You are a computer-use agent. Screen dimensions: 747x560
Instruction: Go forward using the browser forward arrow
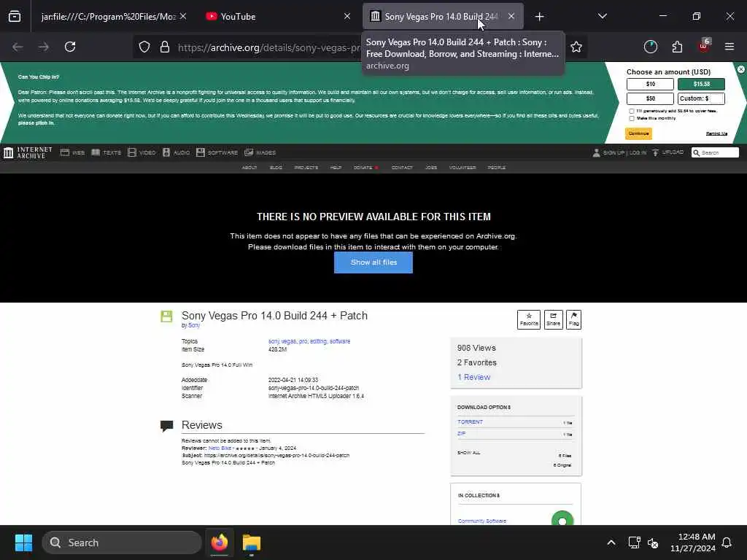click(44, 47)
